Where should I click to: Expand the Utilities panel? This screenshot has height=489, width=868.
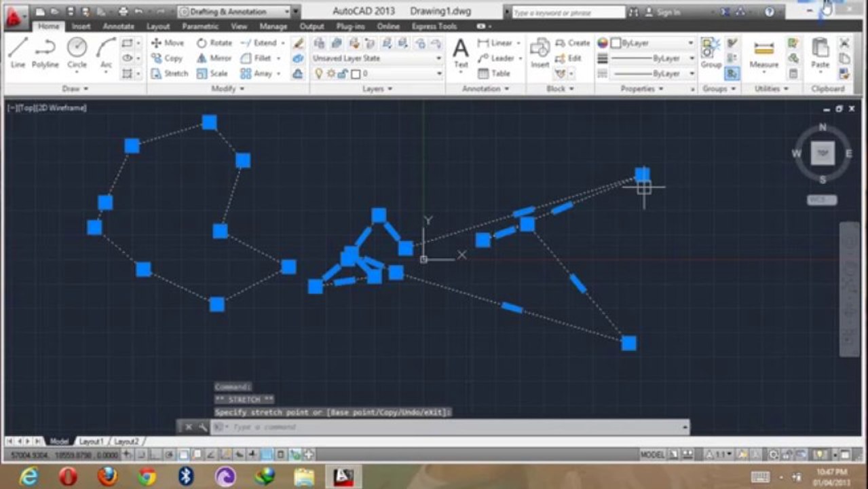click(x=772, y=89)
